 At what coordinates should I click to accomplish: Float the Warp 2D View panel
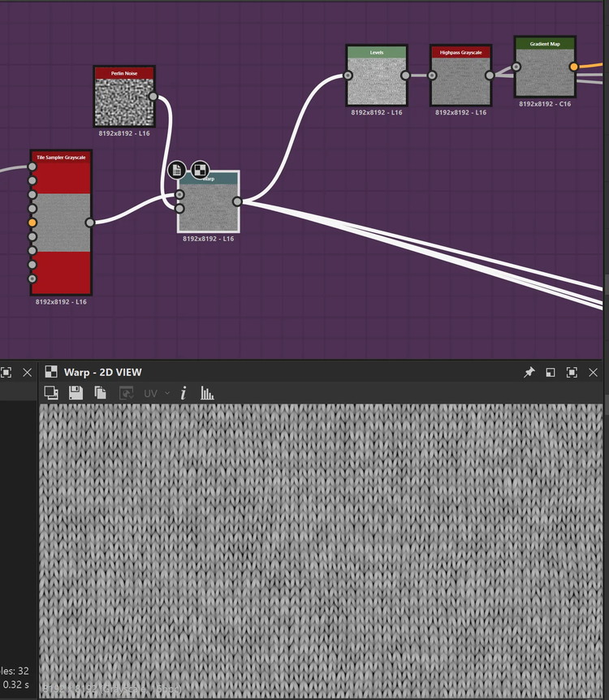[x=550, y=372]
